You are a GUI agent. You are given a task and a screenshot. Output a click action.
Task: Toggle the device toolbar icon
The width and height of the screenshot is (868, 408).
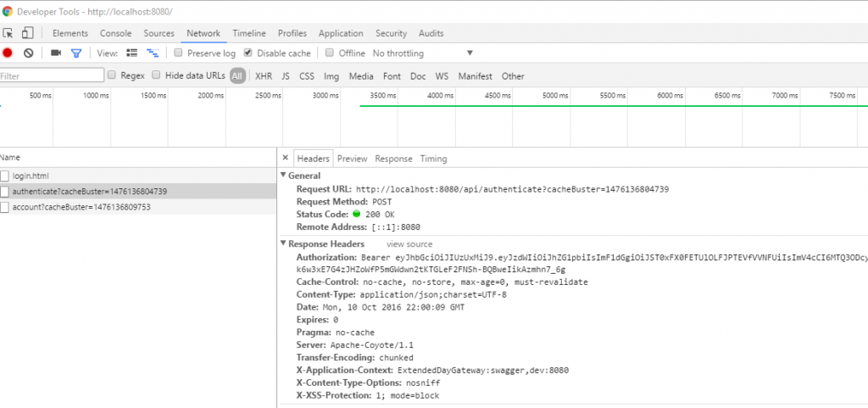point(28,33)
